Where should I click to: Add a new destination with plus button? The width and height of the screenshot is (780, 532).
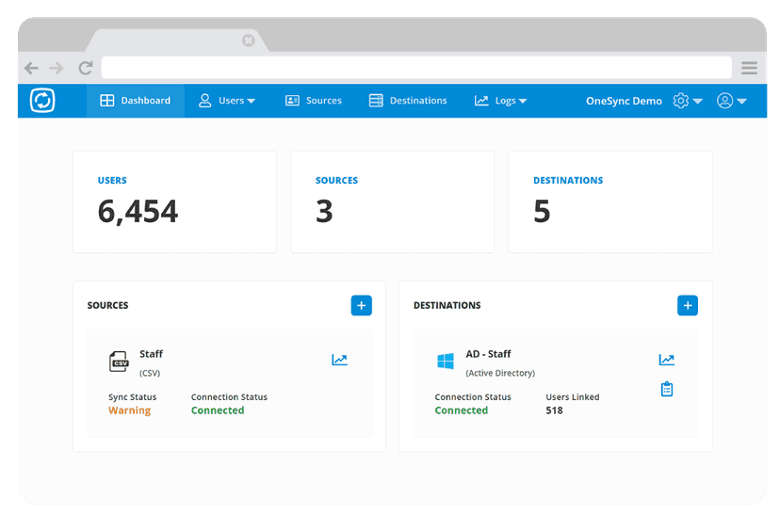(688, 305)
